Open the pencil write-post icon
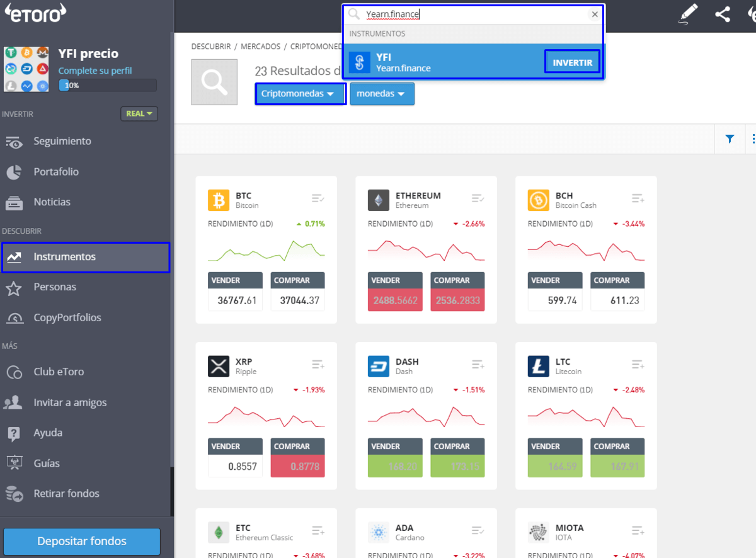Viewport: 756px width, 558px height. (x=689, y=14)
